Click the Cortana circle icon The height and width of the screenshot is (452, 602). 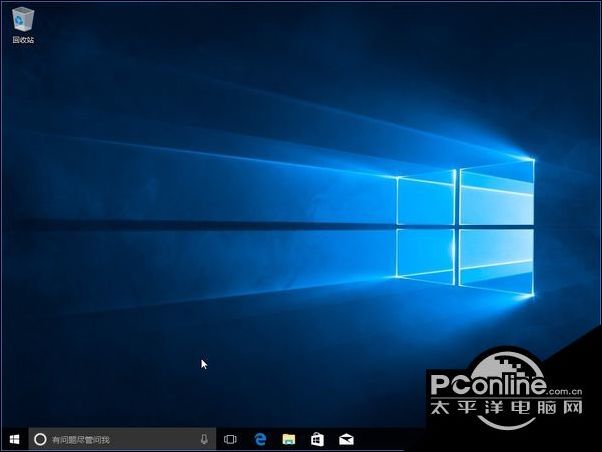tap(40, 439)
